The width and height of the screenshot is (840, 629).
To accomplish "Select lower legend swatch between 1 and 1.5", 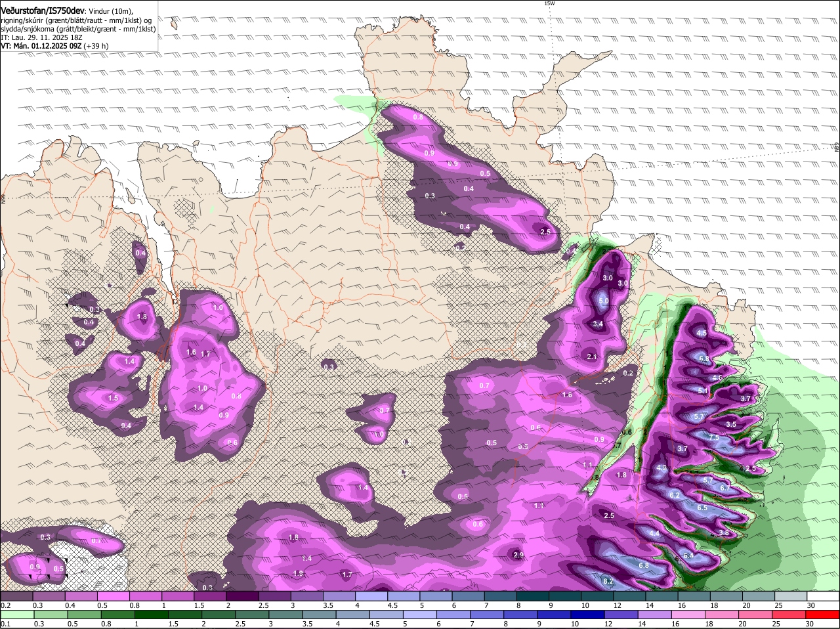I will 152,614.
